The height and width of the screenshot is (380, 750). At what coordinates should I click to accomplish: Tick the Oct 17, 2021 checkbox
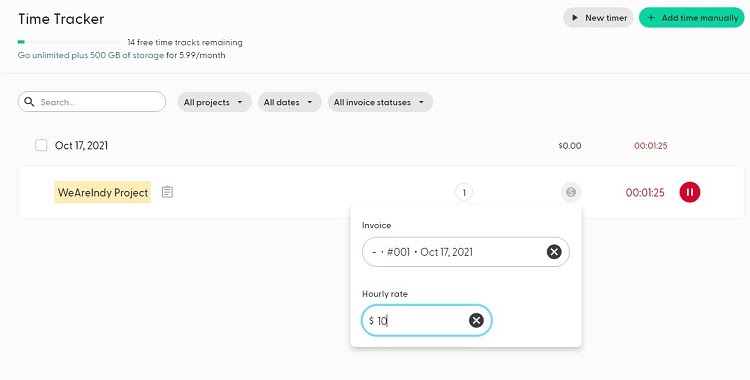pos(41,145)
